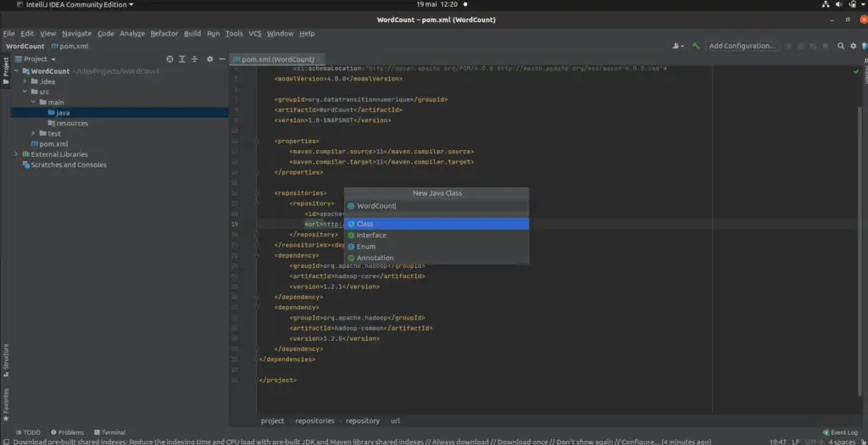Expand External Libraries node
The height and width of the screenshot is (445, 868).
[x=16, y=154]
